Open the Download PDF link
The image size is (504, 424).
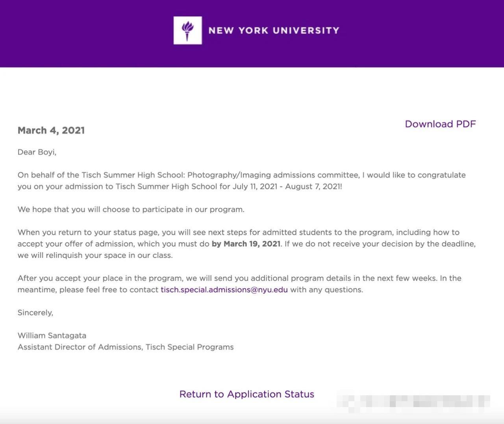(440, 124)
